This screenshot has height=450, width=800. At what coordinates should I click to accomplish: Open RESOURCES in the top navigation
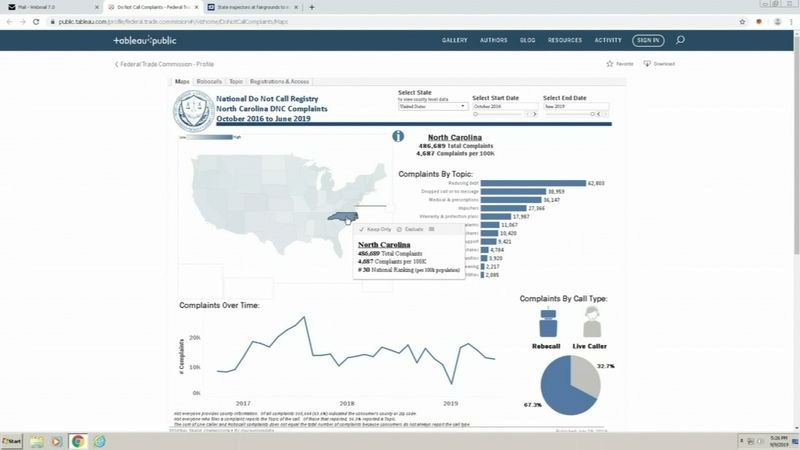(565, 40)
